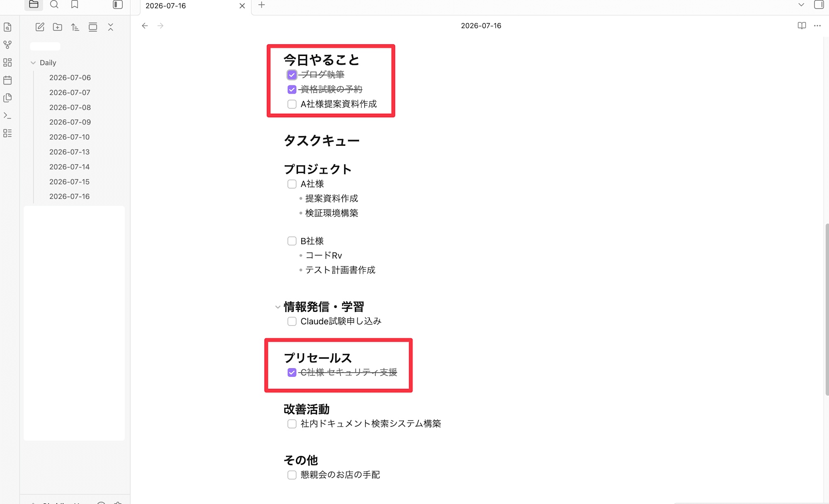
Task: Click the note title 2026-07-16 in header
Action: click(481, 26)
